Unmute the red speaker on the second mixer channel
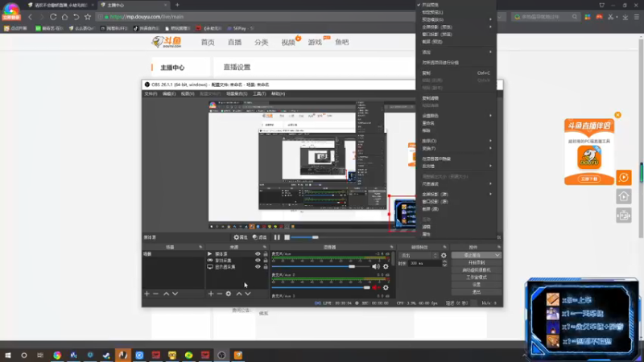Viewport: 644px width, 362px height. [x=376, y=288]
